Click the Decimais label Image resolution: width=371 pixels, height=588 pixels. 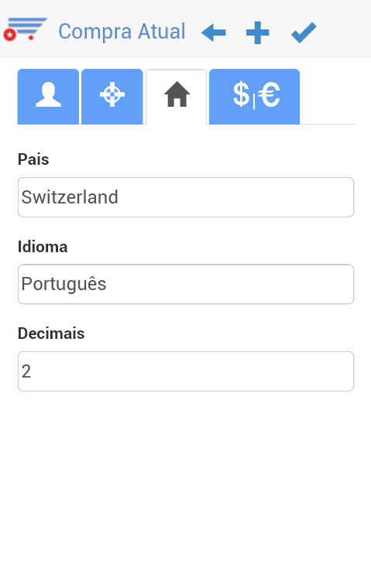[x=51, y=333]
